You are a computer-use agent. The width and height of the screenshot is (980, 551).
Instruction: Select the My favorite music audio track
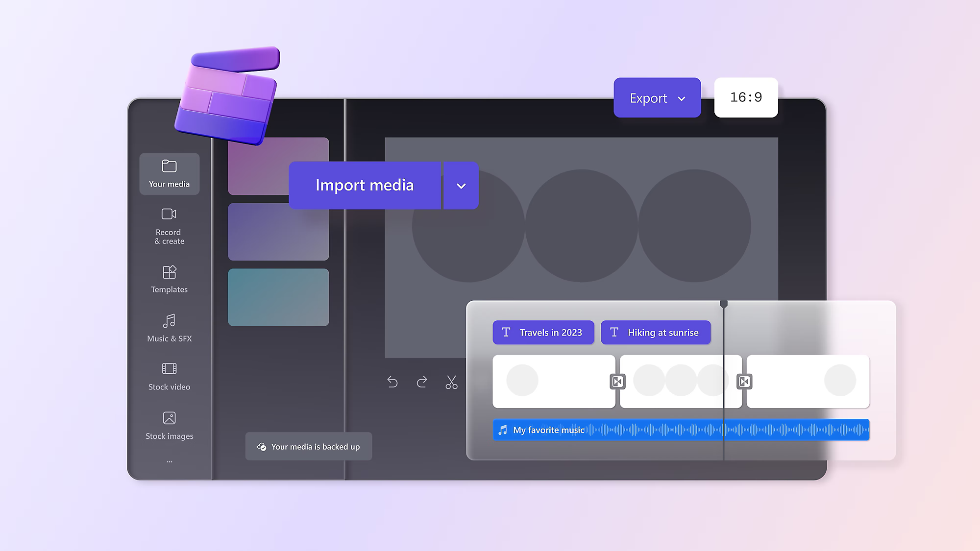click(x=681, y=430)
